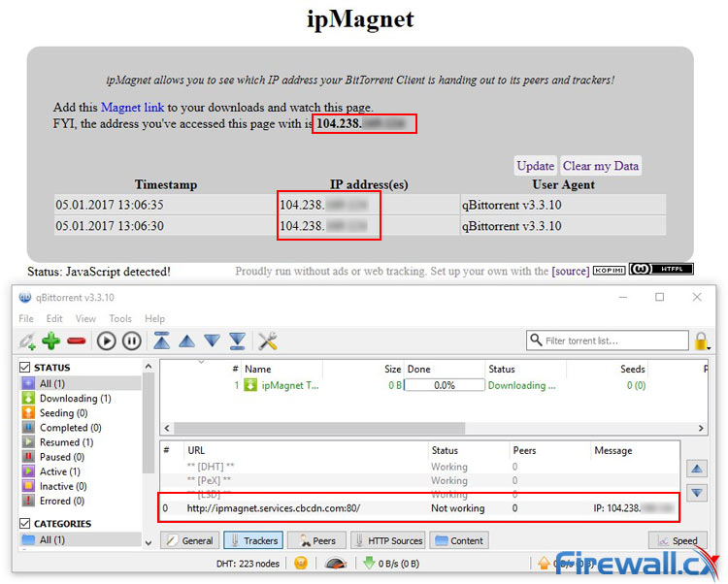The width and height of the screenshot is (728, 584).
Task: Move torrent to bottom of queue
Action: point(237,341)
